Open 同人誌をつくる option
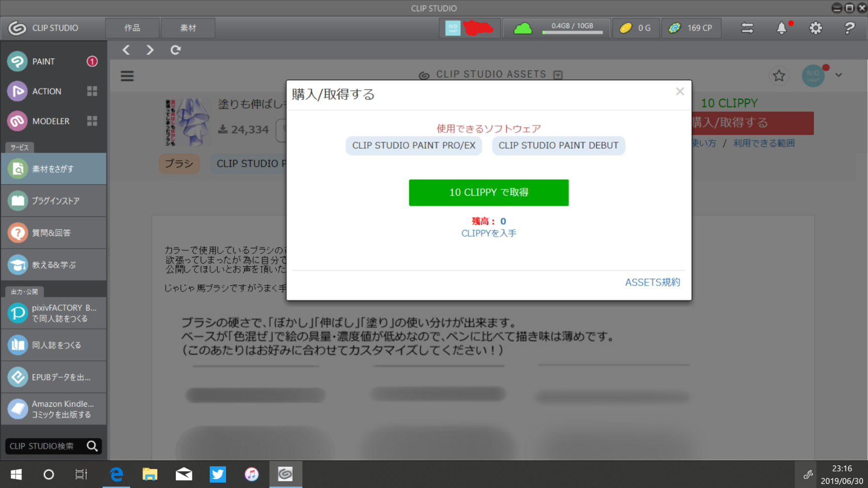The width and height of the screenshot is (868, 488). coord(54,345)
